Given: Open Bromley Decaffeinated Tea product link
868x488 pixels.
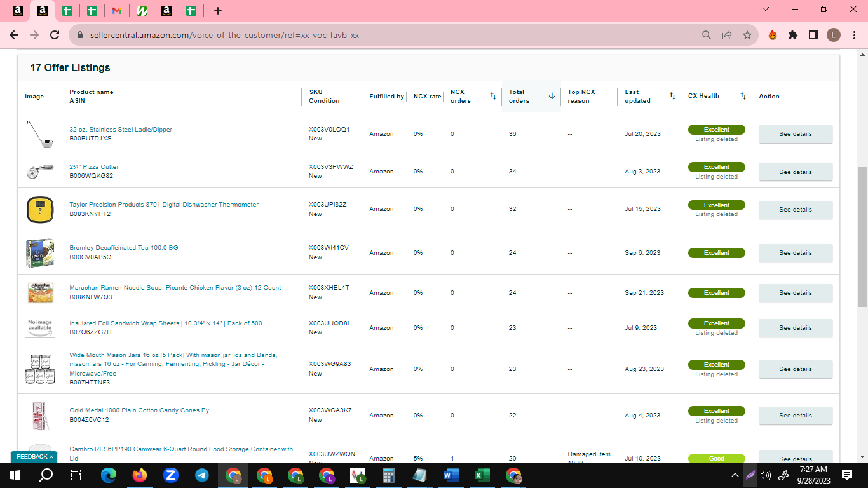Looking at the screenshot, I should 124,248.
